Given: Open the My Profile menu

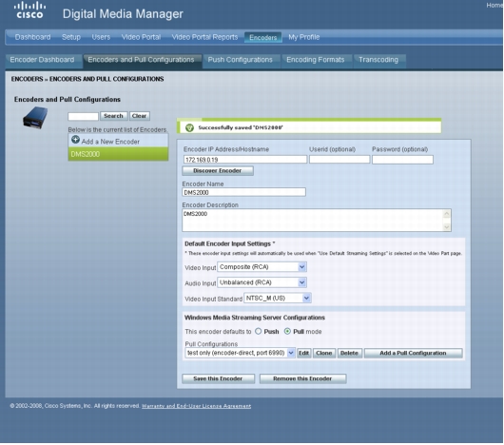Looking at the screenshot, I should [x=304, y=37].
